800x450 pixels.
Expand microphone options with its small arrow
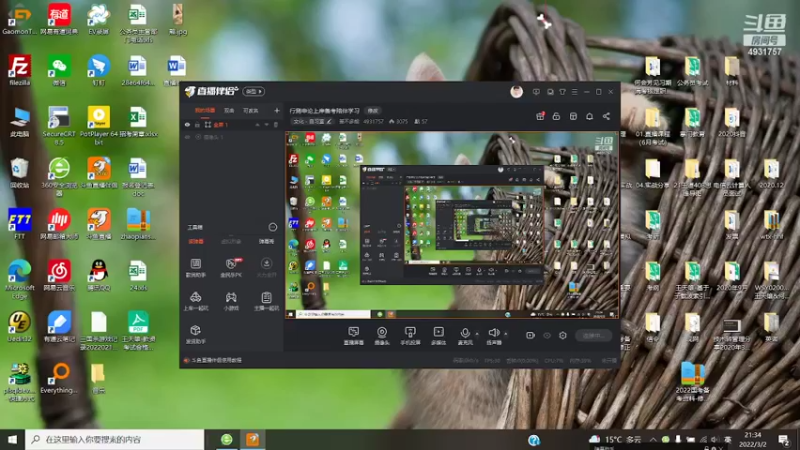(x=477, y=334)
